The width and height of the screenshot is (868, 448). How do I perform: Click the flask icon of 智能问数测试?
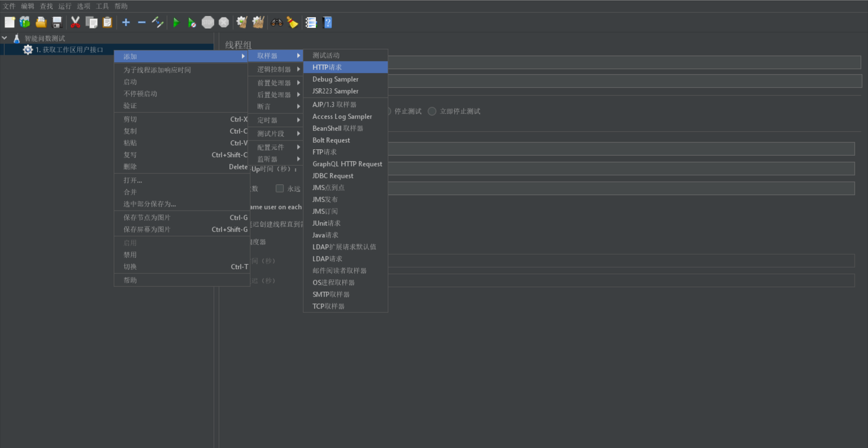click(17, 38)
